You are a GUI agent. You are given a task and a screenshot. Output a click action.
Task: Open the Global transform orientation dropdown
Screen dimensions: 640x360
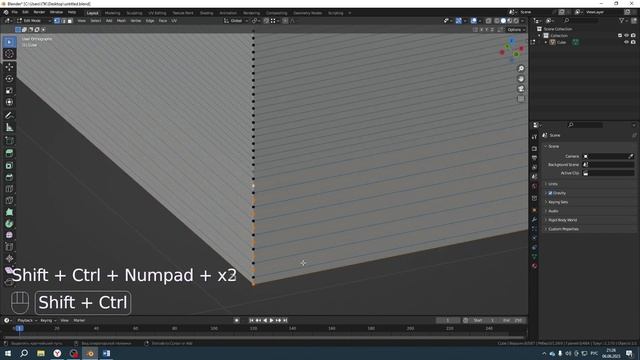(236, 20)
